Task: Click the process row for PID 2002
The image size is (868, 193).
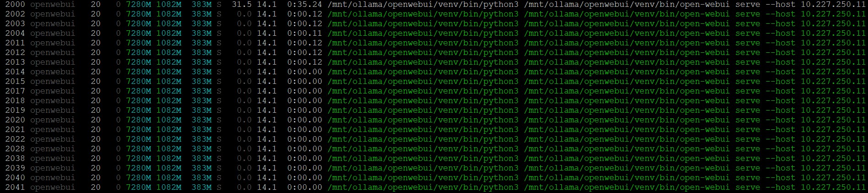Action: (x=15, y=14)
